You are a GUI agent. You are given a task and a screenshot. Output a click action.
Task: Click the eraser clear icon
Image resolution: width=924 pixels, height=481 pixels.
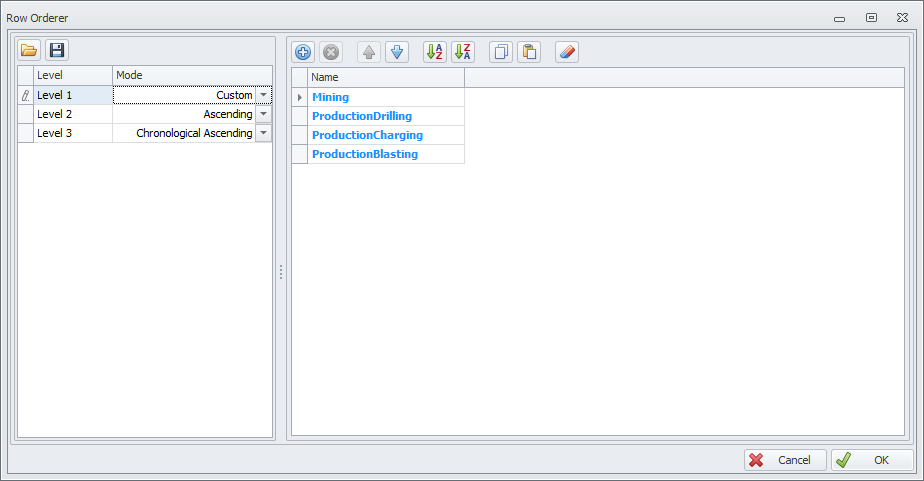coord(566,52)
